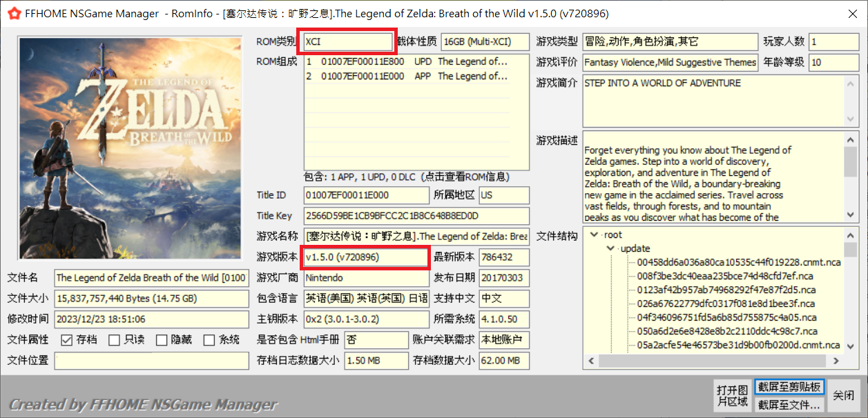Screen dimensions: 868x418
Task: Click the 所需系统 field showing 4.1.0.50
Action: [504, 319]
